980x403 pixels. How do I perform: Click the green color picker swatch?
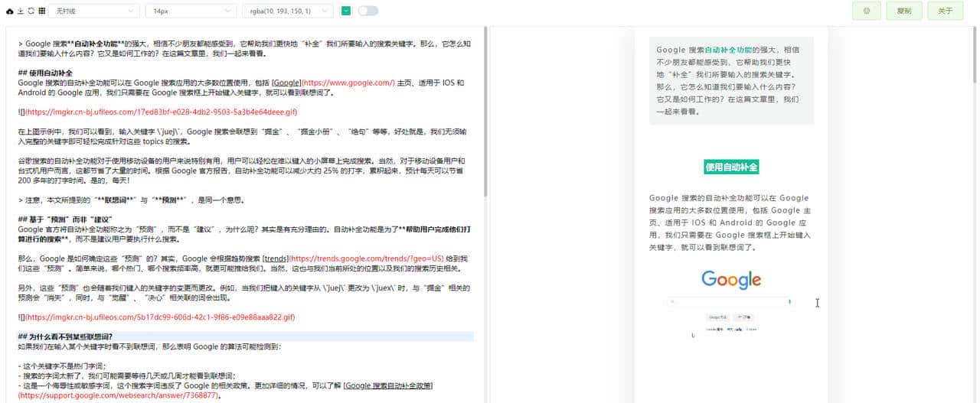click(x=346, y=11)
